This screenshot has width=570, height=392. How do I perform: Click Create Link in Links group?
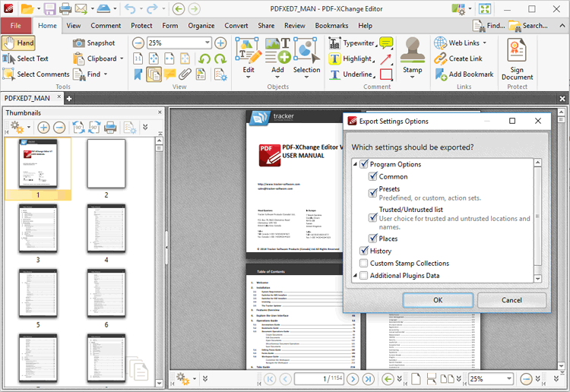pos(458,58)
